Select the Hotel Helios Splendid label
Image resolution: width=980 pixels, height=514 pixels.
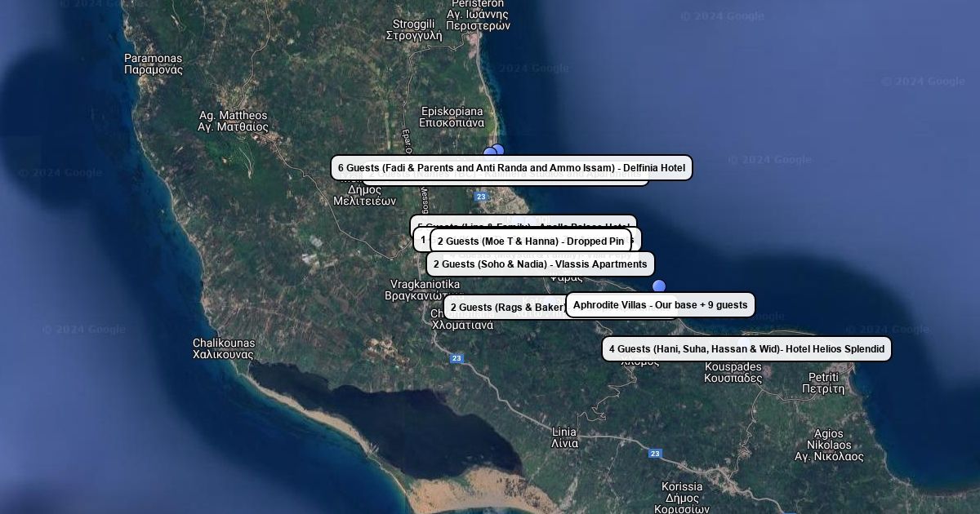pos(746,349)
